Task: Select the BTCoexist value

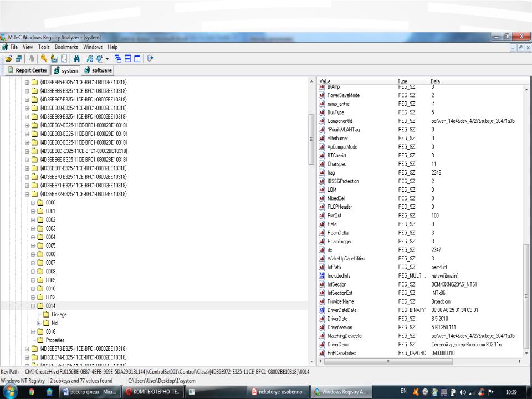Action: [x=337, y=155]
